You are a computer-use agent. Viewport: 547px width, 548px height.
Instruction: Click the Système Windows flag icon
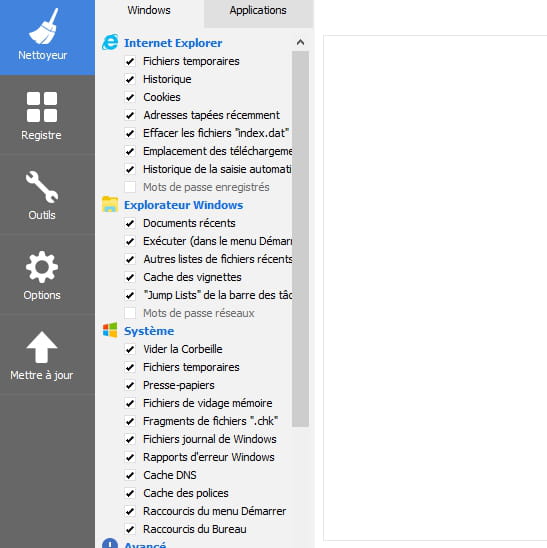tap(110, 330)
